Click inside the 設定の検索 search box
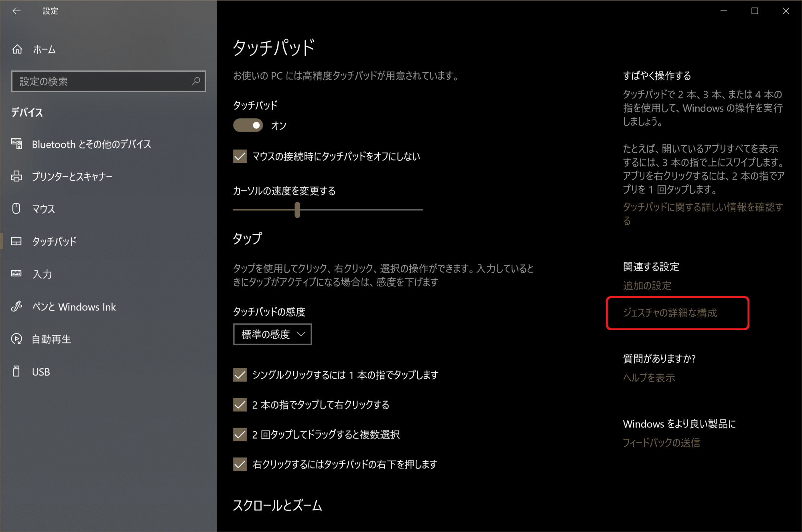 tap(108, 81)
